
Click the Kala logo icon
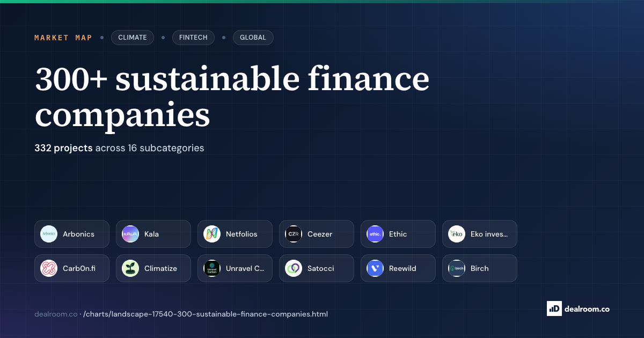pyautogui.click(x=130, y=234)
